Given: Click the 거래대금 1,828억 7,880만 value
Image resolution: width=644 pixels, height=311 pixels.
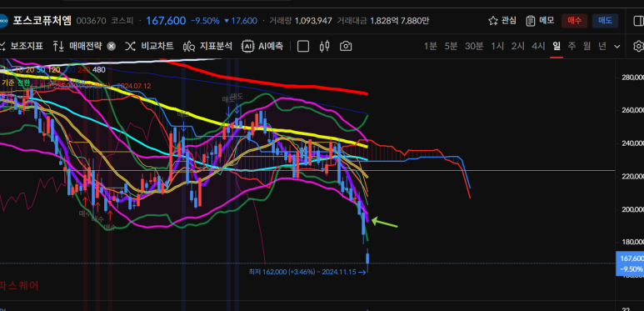Looking at the screenshot, I should (x=400, y=21).
